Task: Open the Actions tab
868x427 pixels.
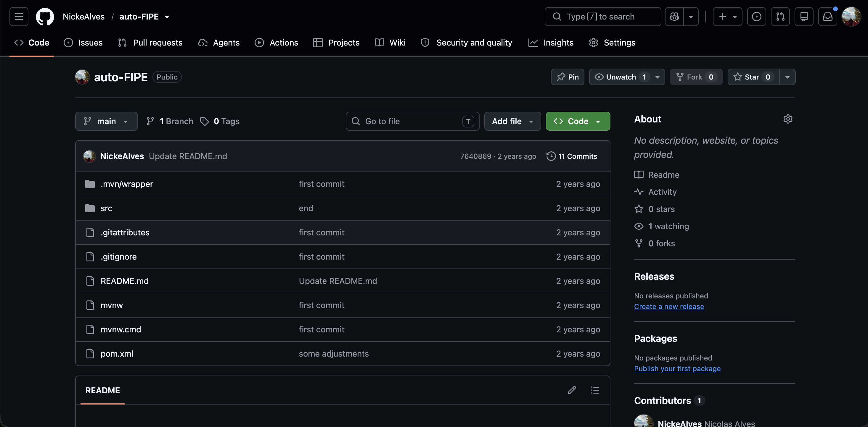Action: (x=276, y=43)
